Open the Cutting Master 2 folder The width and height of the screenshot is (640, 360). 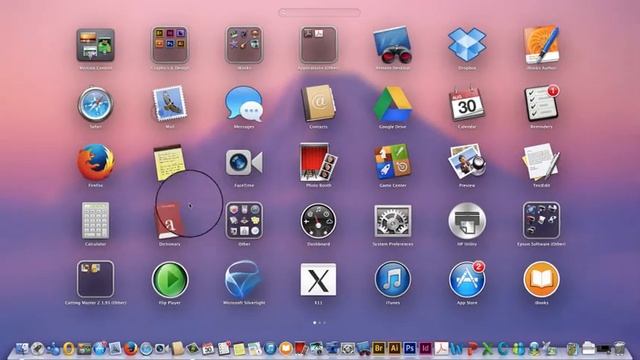pyautogui.click(x=96, y=279)
